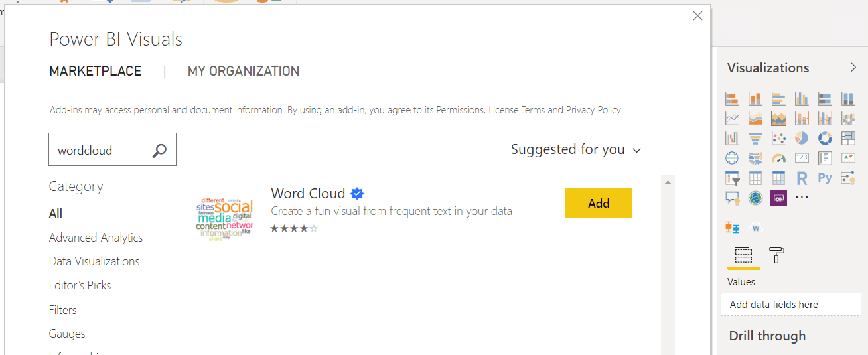Select the Stacked column chart visual
The width and height of the screenshot is (868, 355).
pos(755,99)
